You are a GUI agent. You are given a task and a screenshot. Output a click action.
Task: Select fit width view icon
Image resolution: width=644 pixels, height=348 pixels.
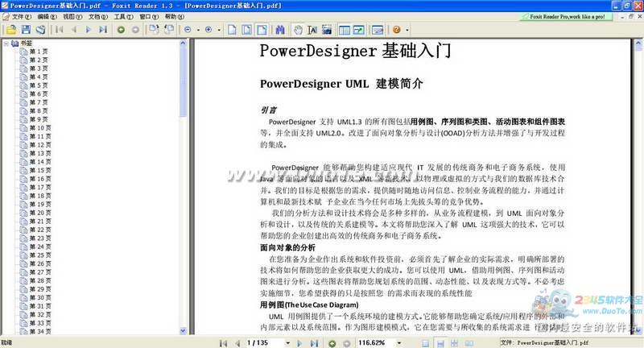tap(262, 30)
